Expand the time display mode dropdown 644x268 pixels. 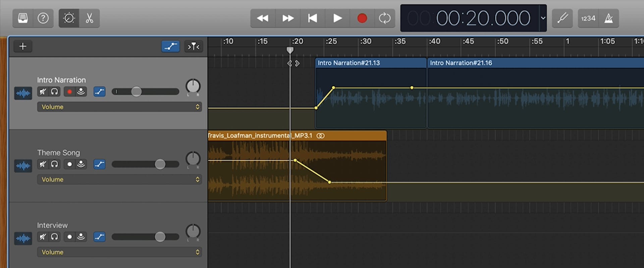tap(543, 18)
